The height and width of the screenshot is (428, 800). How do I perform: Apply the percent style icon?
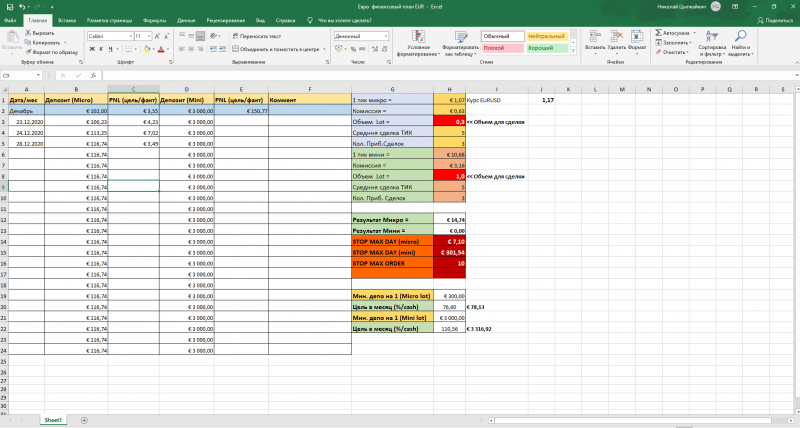[353, 49]
